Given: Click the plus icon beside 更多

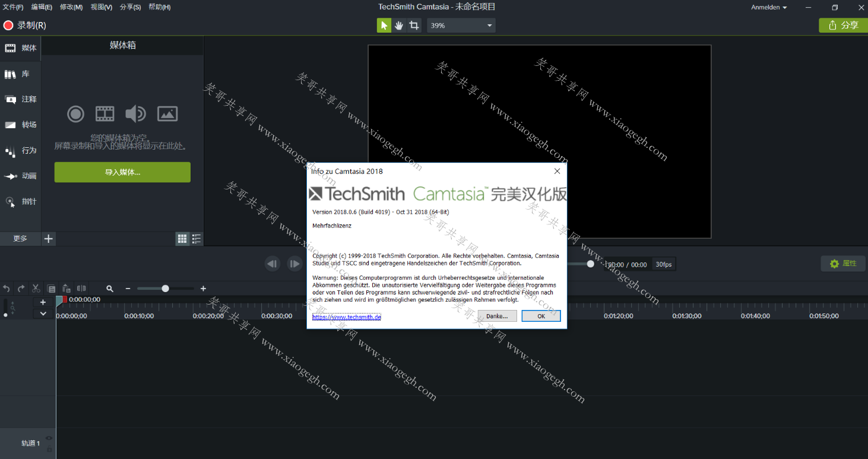Looking at the screenshot, I should (49, 238).
